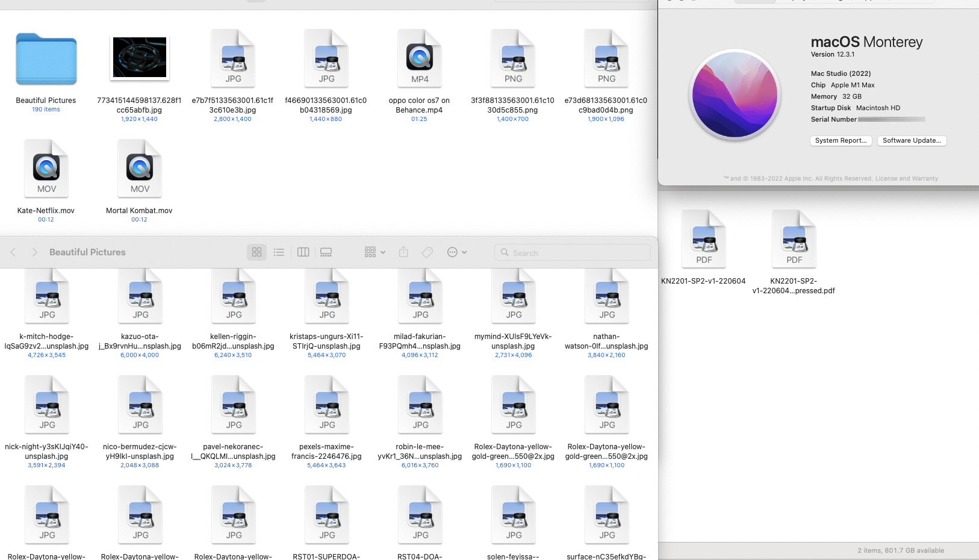Open the Action ellipsis menu dropdown
The height and width of the screenshot is (560, 979).
pos(457,252)
